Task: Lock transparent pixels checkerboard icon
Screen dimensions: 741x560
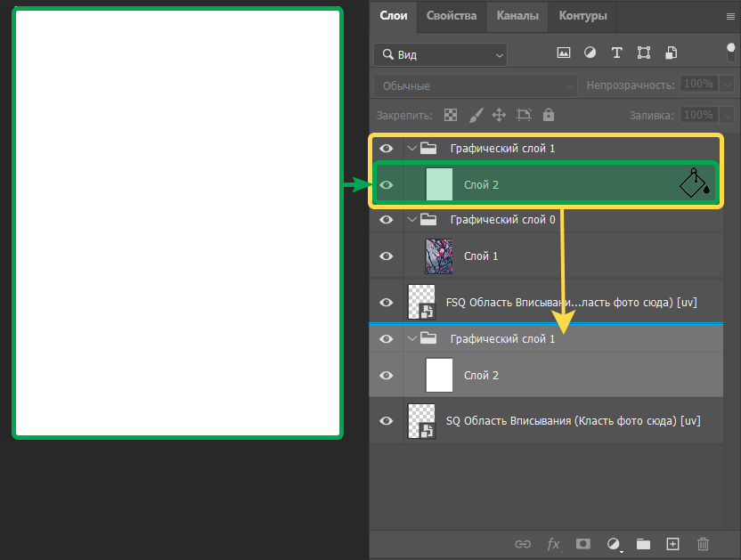Action: click(451, 115)
